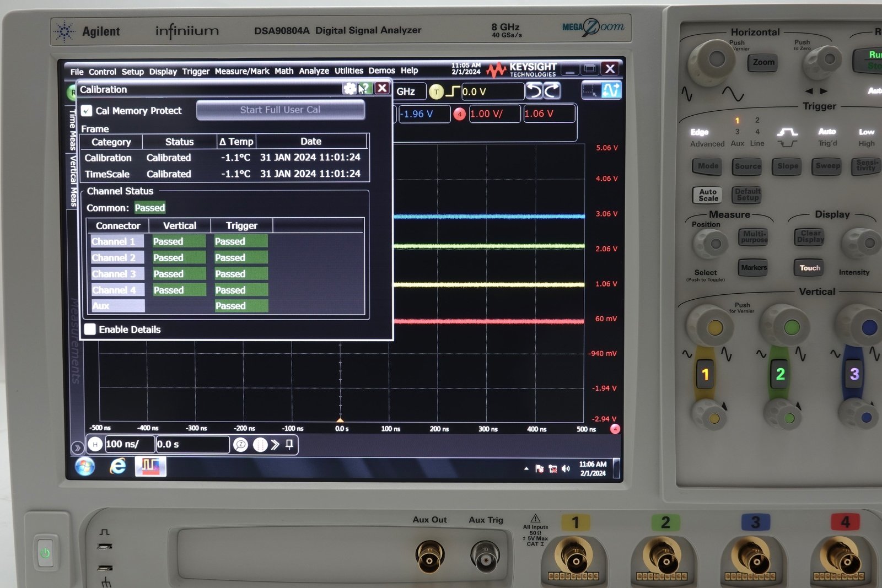Select the zoom box tool icon
Image resolution: width=882 pixels, height=588 pixels.
pos(591,91)
